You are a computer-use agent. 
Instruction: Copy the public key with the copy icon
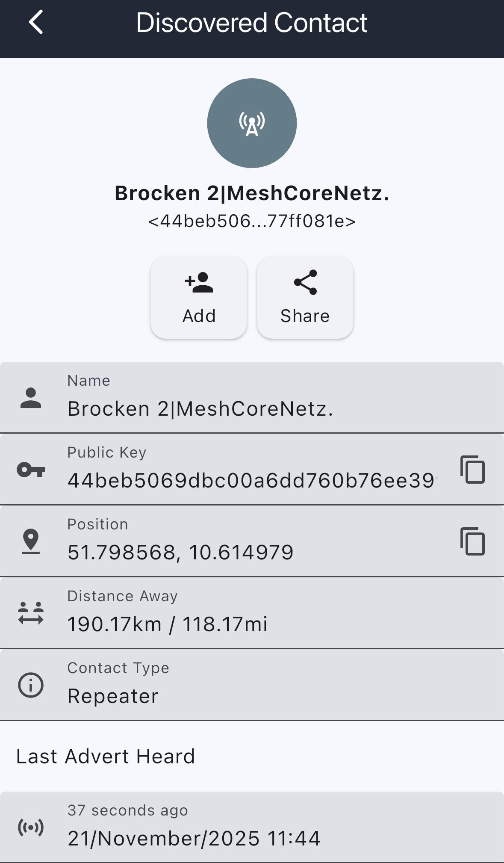coord(472,470)
